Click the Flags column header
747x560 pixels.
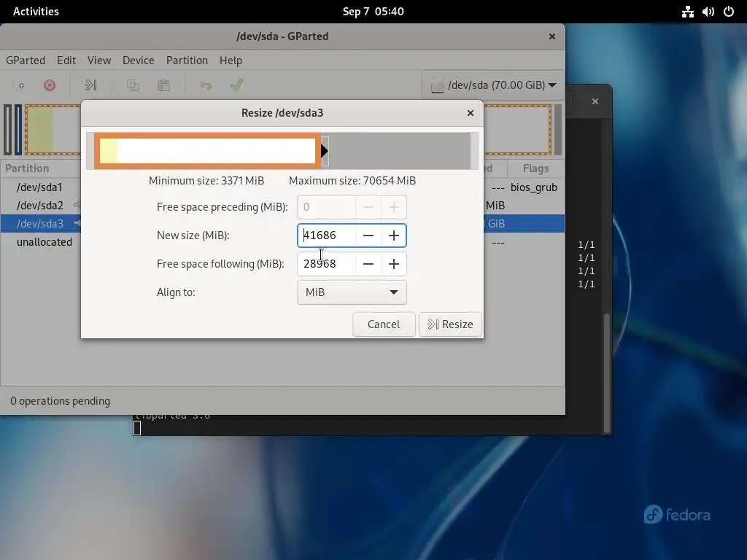click(x=536, y=168)
